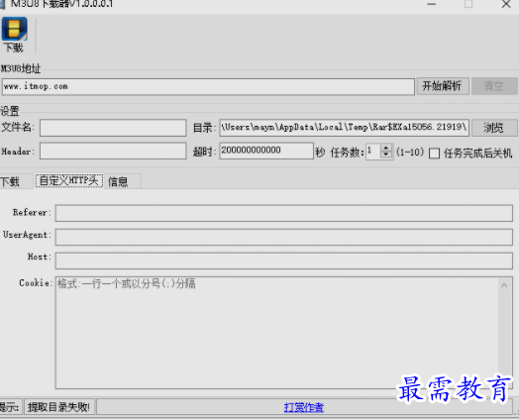
Task: Click the 超时 timeout value field
Action: tap(266, 151)
